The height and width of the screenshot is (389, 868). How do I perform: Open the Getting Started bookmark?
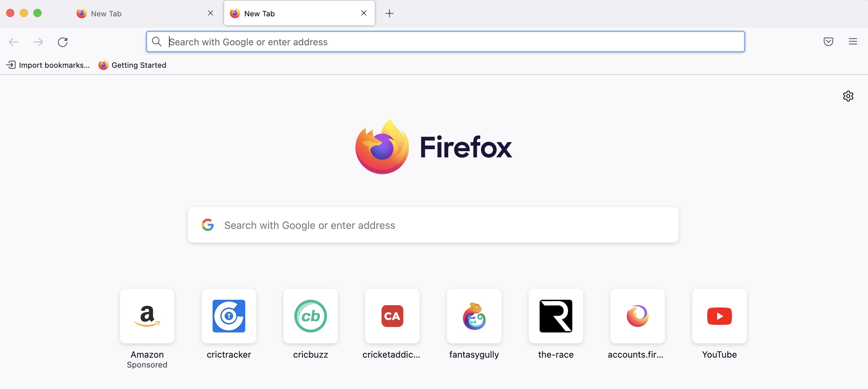(132, 65)
